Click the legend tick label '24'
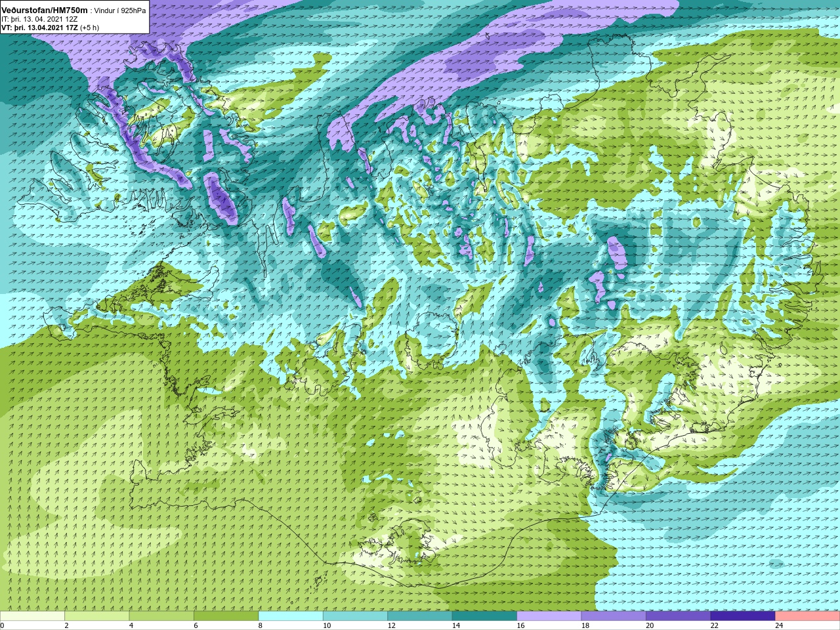The height and width of the screenshot is (630, 840). pos(780,625)
